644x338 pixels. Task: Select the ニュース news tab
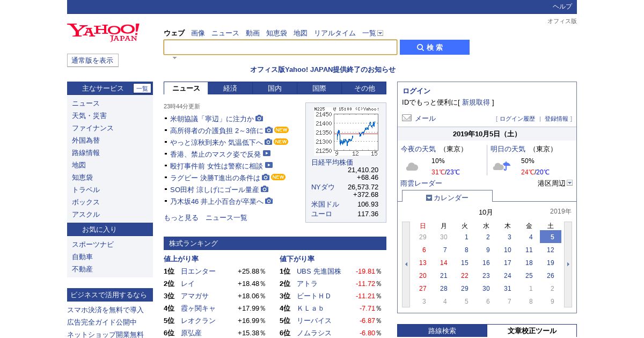coord(186,89)
